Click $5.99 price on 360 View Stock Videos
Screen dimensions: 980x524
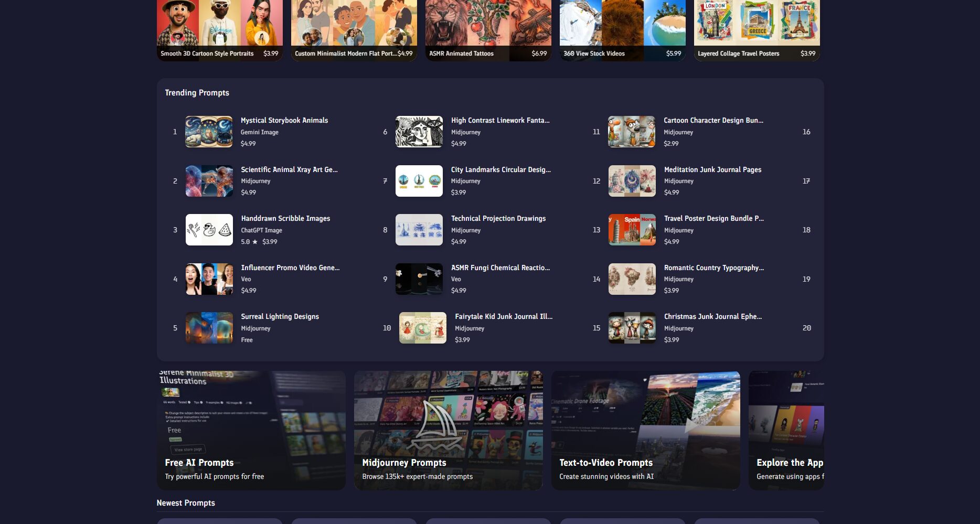(674, 54)
